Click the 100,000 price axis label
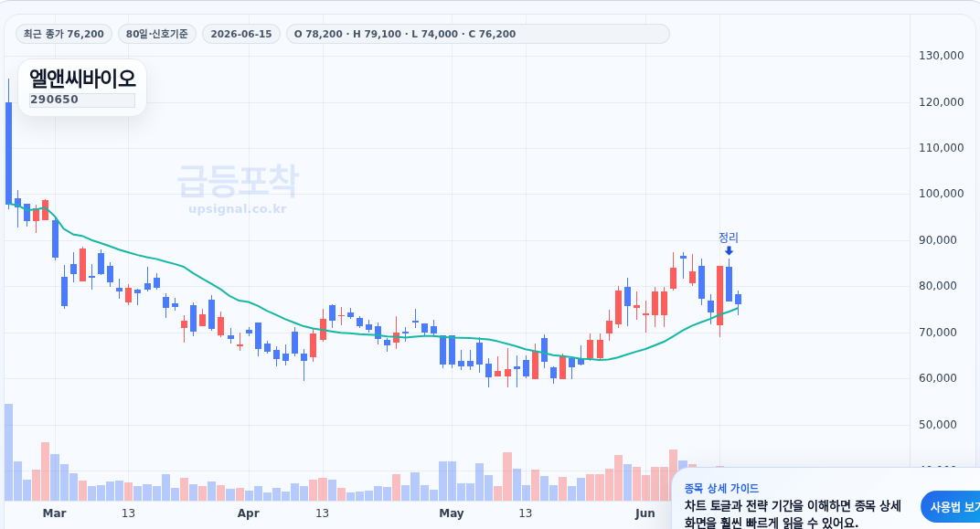980x529 pixels. [941, 194]
